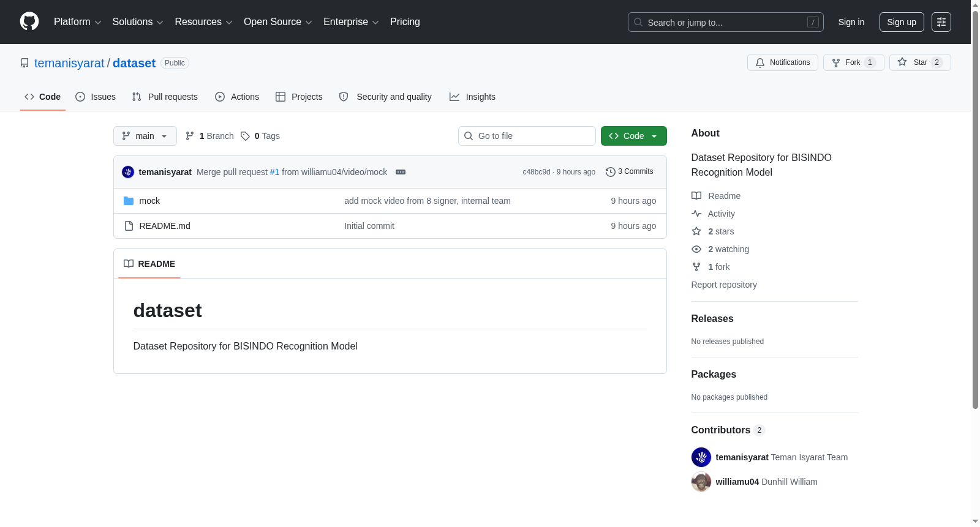The height and width of the screenshot is (527, 980).
Task: Click the repository book icon beside temanisyarat
Action: click(24, 63)
